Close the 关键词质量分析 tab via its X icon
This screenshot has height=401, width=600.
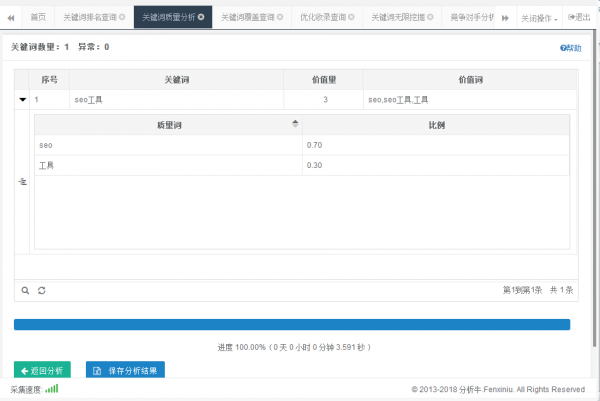201,18
